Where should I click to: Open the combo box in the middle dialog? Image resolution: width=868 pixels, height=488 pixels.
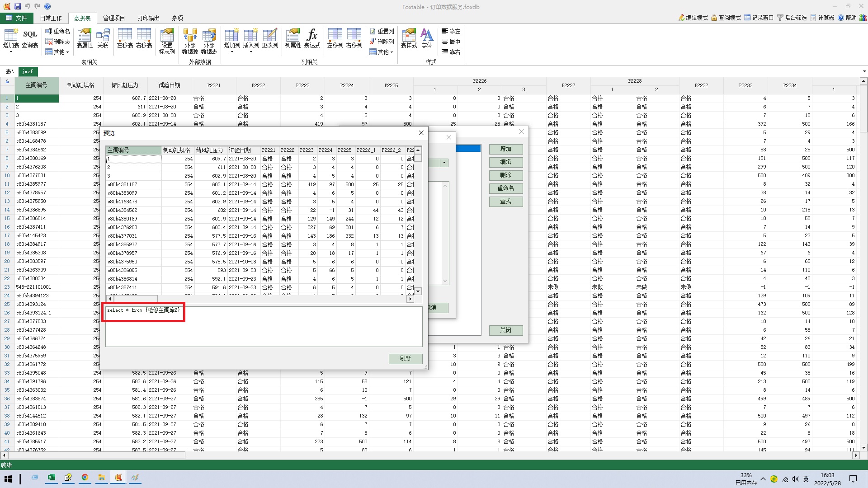pyautogui.click(x=444, y=163)
